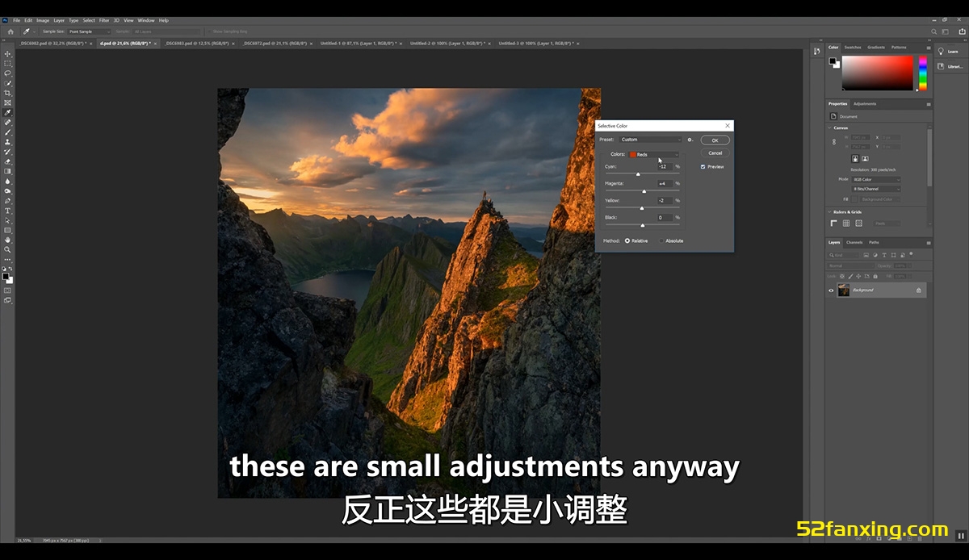This screenshot has height=560, width=969.
Task: Select the Absolute method radio button
Action: coord(662,240)
